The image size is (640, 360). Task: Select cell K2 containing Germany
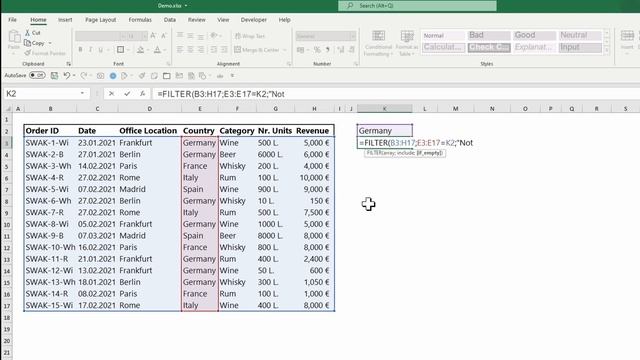coord(384,131)
